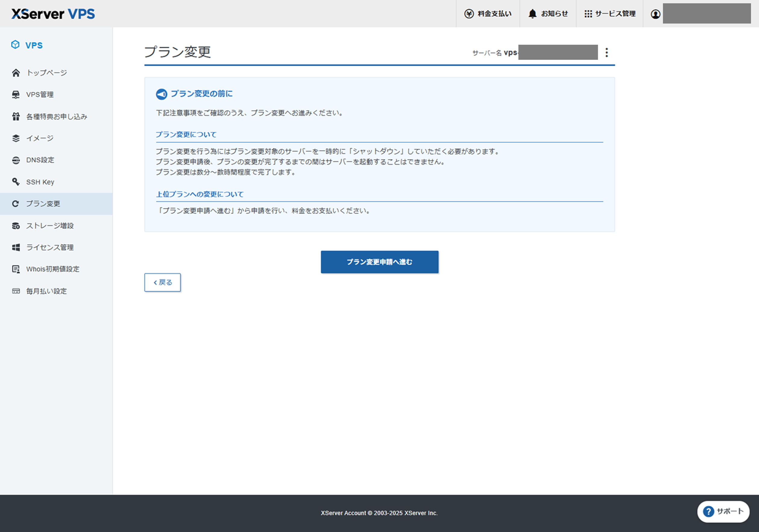Select the DNS設定 sidebar entry
Screen dimensions: 759x532
pyautogui.click(x=40, y=160)
